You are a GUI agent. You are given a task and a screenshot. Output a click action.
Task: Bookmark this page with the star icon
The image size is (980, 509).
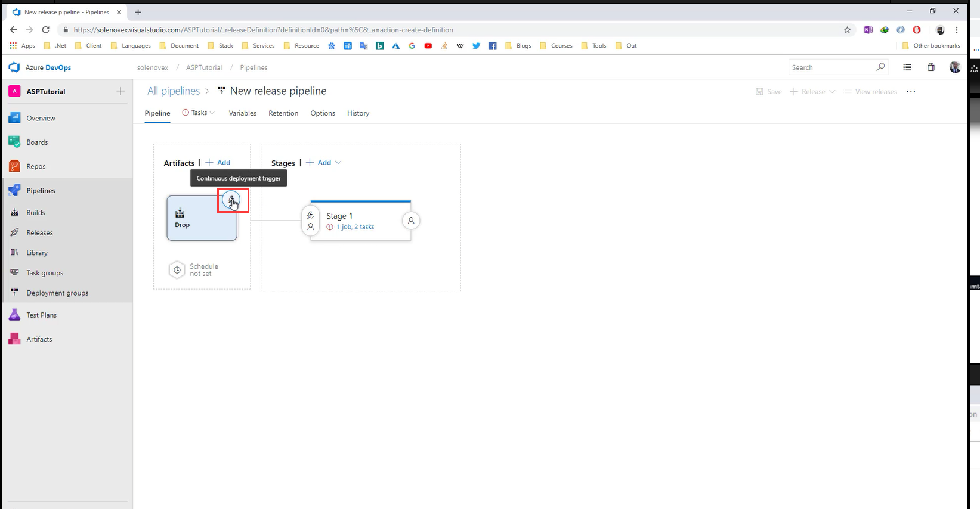[x=847, y=30]
